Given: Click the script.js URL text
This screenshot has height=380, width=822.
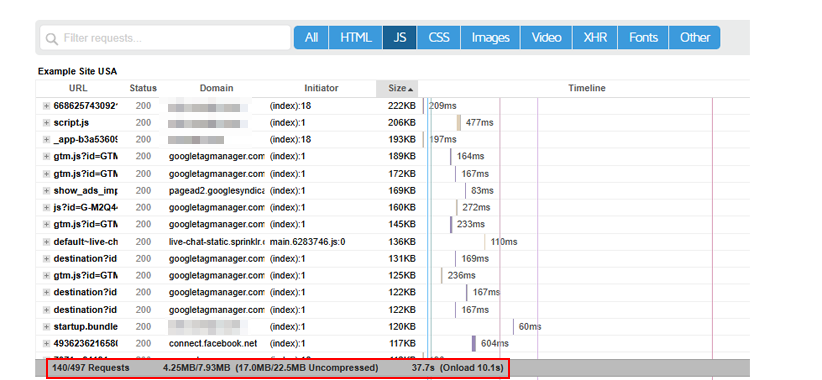Looking at the screenshot, I should (x=72, y=123).
